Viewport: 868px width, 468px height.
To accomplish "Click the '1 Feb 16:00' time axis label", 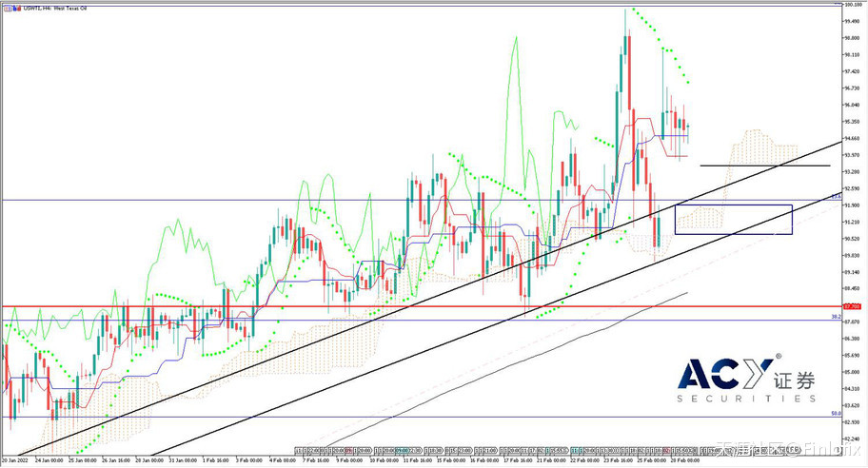I will (216, 459).
